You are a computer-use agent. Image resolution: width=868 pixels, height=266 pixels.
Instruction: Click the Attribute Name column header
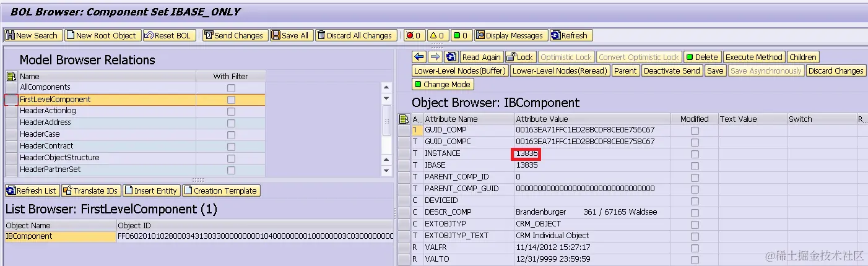pos(468,119)
